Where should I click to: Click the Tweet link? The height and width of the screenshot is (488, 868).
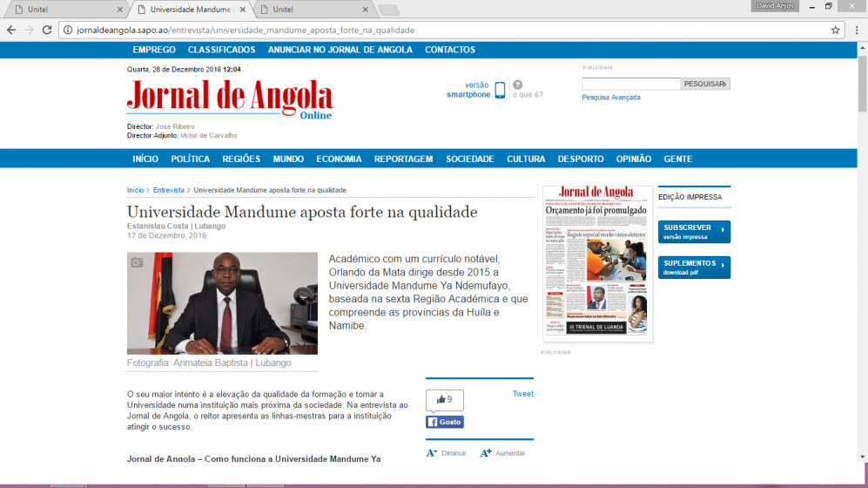coord(523,394)
